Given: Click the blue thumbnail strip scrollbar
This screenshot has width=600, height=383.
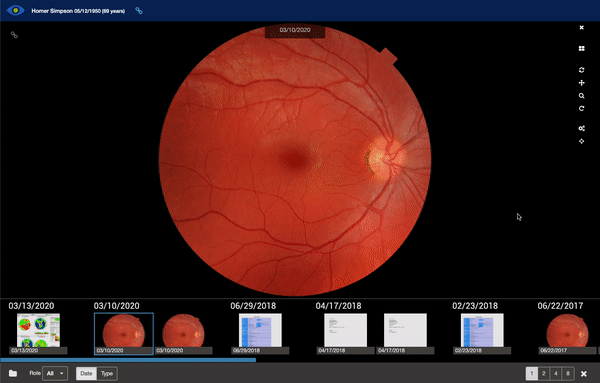Looking at the screenshot, I should tap(128, 360).
